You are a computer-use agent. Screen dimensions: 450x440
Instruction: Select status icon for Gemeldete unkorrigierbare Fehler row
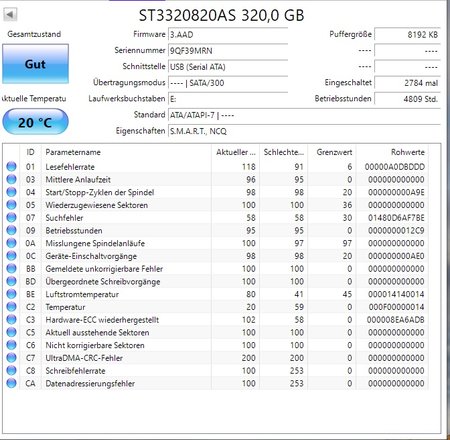(x=11, y=268)
